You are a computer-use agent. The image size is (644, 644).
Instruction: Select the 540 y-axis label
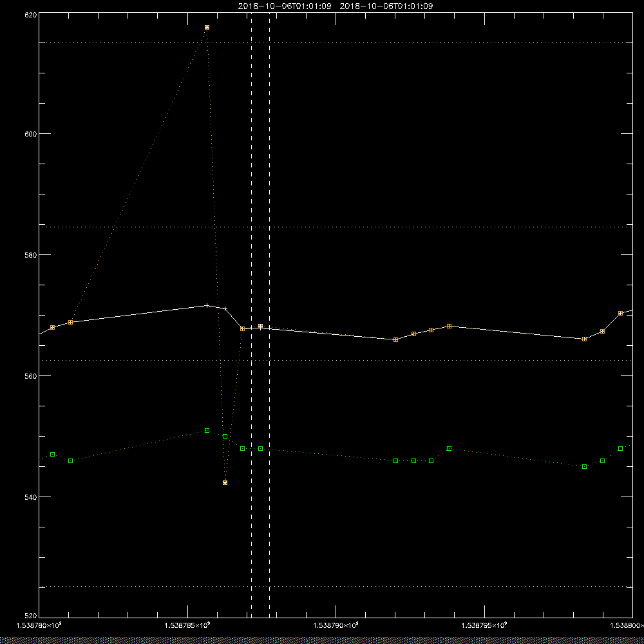click(31, 497)
